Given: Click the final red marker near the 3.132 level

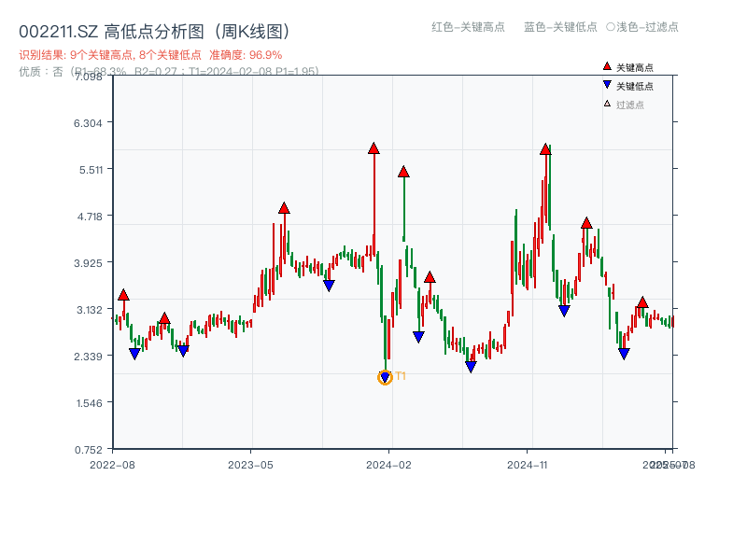Looking at the screenshot, I should 643,301.
